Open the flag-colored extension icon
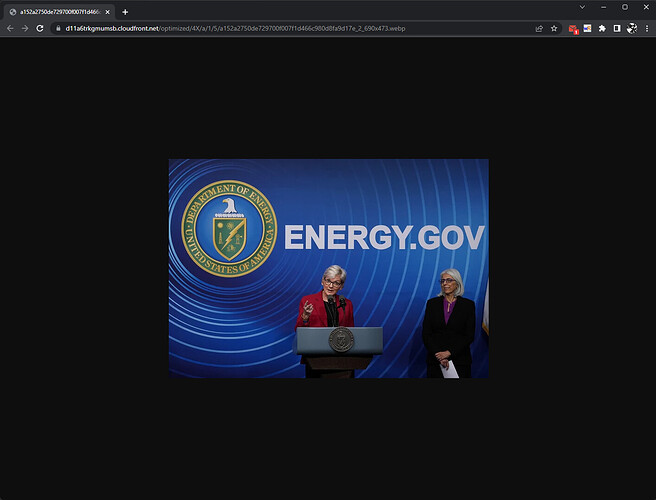The width and height of the screenshot is (656, 500). tap(587, 28)
